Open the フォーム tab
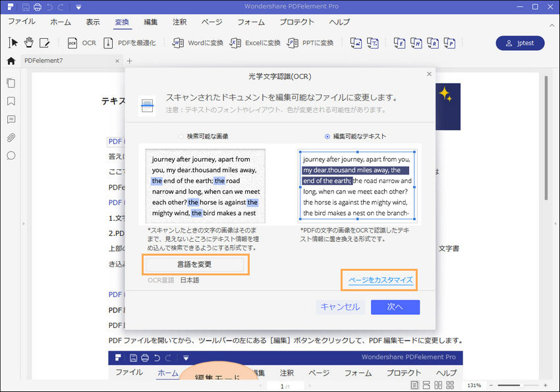The image size is (560, 392). pos(251,22)
